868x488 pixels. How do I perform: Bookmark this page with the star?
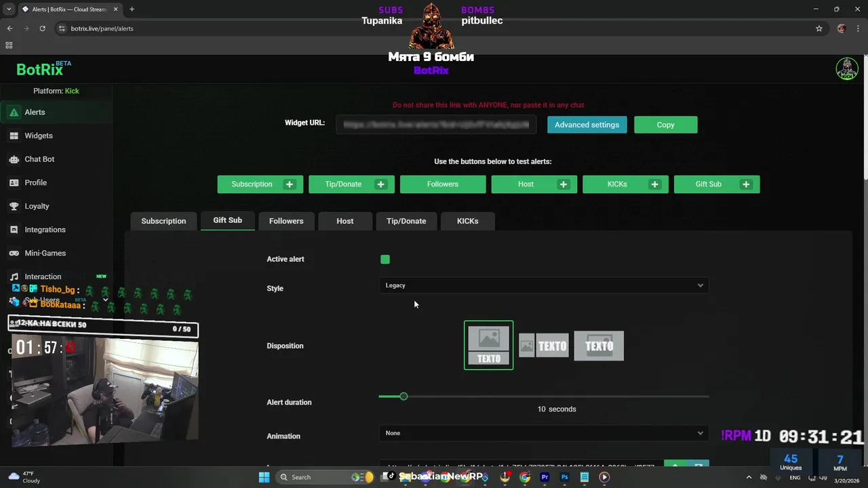[819, 28]
